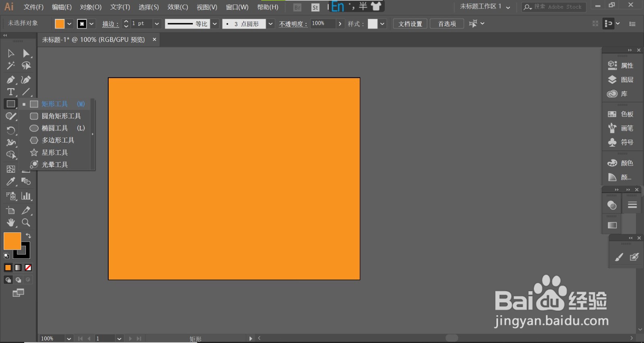Viewport: 644px width, 343px height.
Task: Activate the Type tool
Action: tap(11, 92)
